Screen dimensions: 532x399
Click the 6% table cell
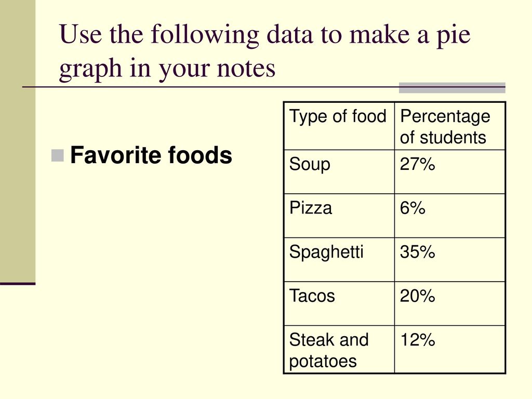[x=450, y=216]
